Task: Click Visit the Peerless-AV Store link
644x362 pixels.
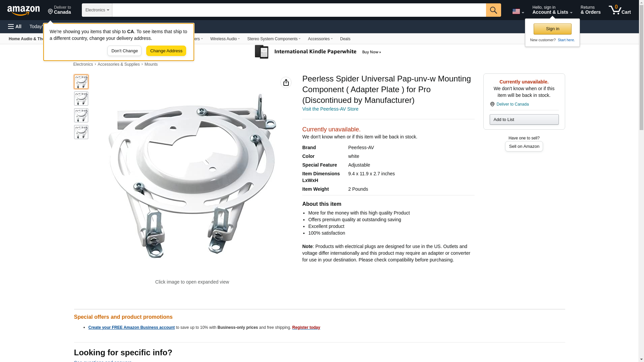Action: (x=330, y=109)
